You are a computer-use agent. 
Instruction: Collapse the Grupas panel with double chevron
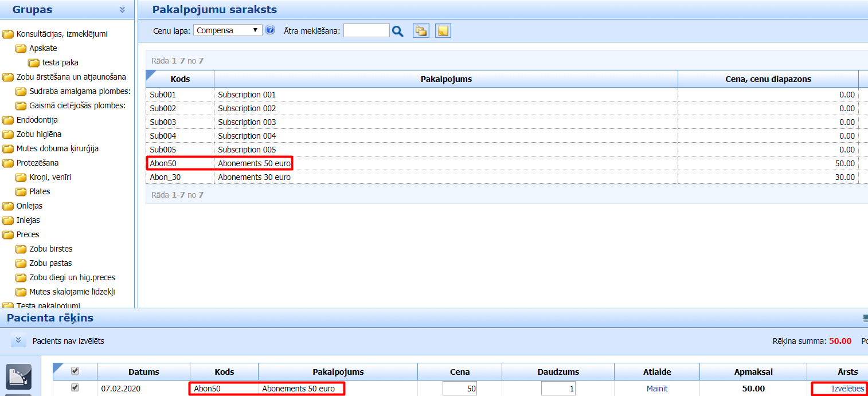click(x=122, y=10)
